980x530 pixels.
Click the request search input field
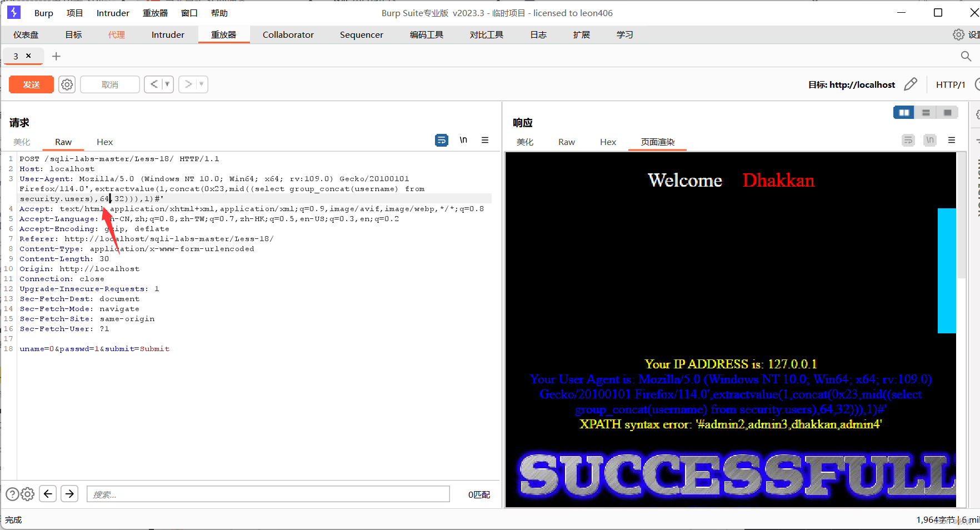click(268, 494)
